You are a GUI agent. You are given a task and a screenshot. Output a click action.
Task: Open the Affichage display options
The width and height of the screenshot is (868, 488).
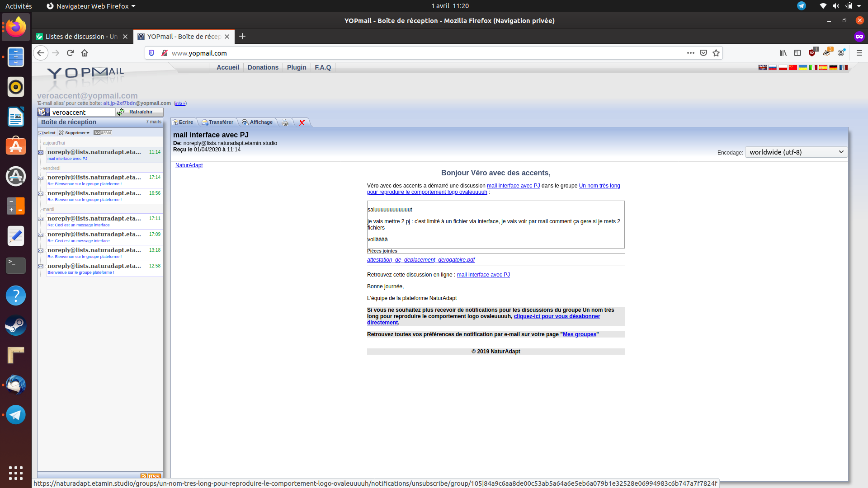click(x=258, y=122)
